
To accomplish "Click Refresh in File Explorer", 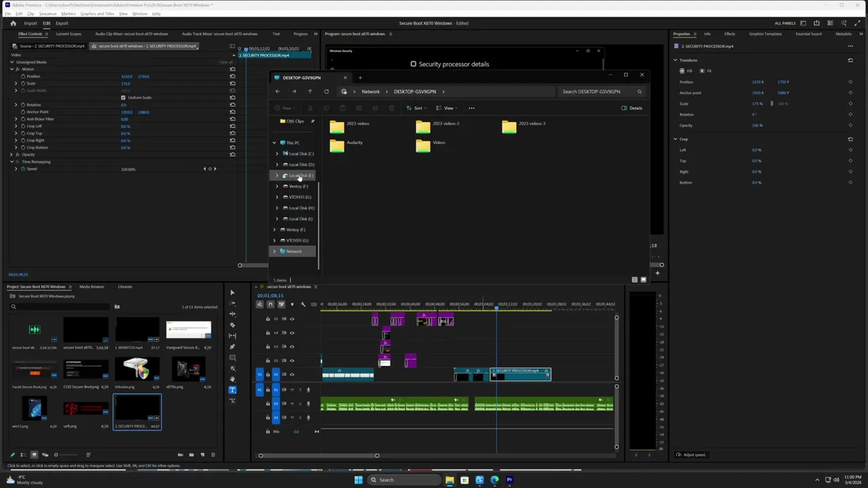I will point(326,91).
